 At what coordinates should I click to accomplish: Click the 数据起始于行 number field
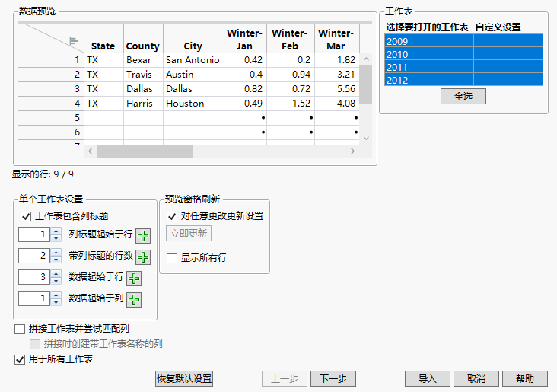click(x=34, y=277)
